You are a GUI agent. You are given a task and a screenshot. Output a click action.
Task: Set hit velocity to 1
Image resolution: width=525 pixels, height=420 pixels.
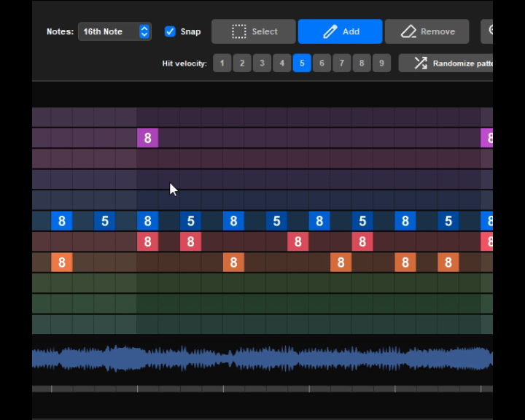222,63
